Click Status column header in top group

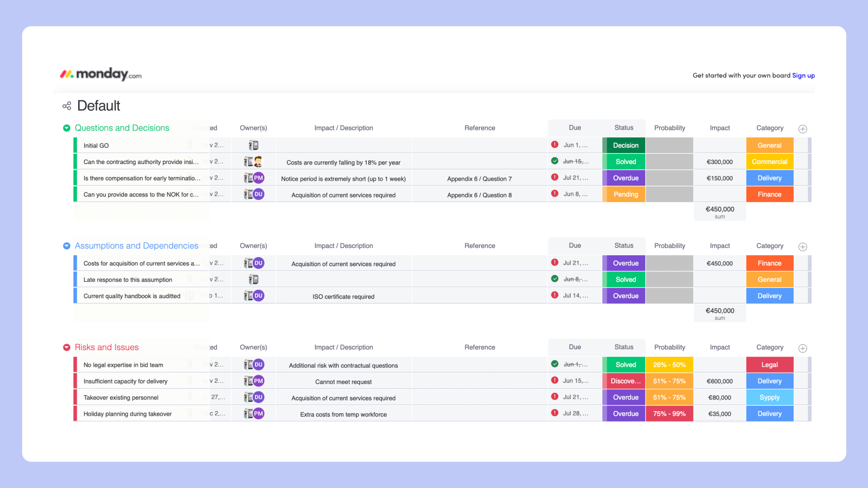tap(623, 128)
